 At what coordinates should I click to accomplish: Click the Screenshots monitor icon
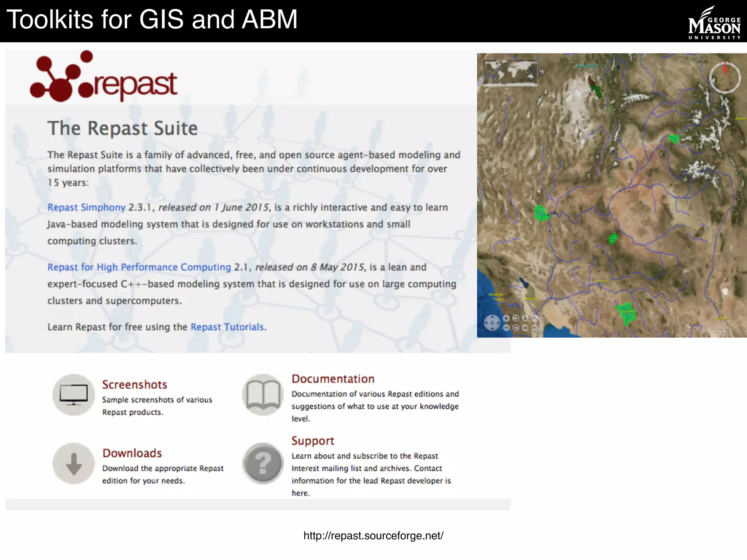click(74, 395)
